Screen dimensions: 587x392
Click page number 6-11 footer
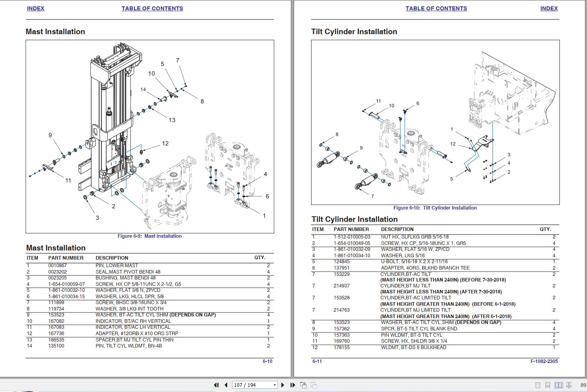pos(317,361)
